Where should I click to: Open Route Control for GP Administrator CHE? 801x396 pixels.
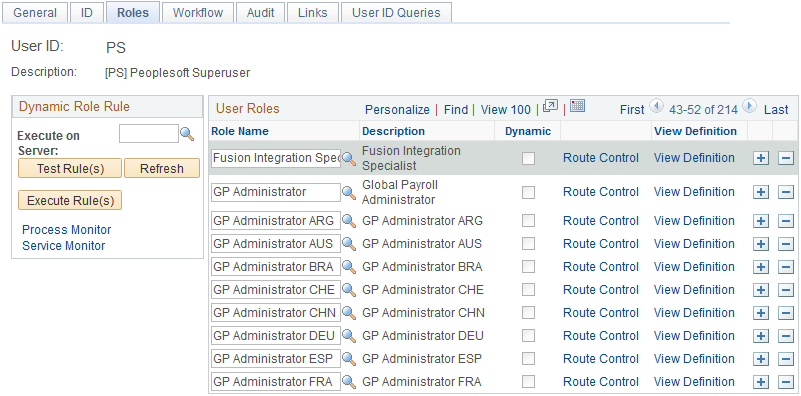601,290
